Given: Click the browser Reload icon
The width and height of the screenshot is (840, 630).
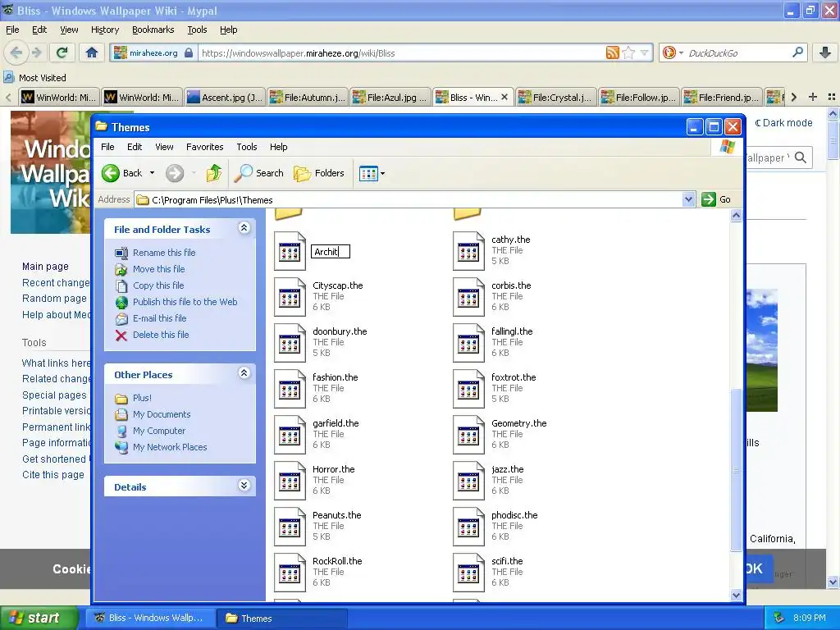Looking at the screenshot, I should (x=62, y=52).
